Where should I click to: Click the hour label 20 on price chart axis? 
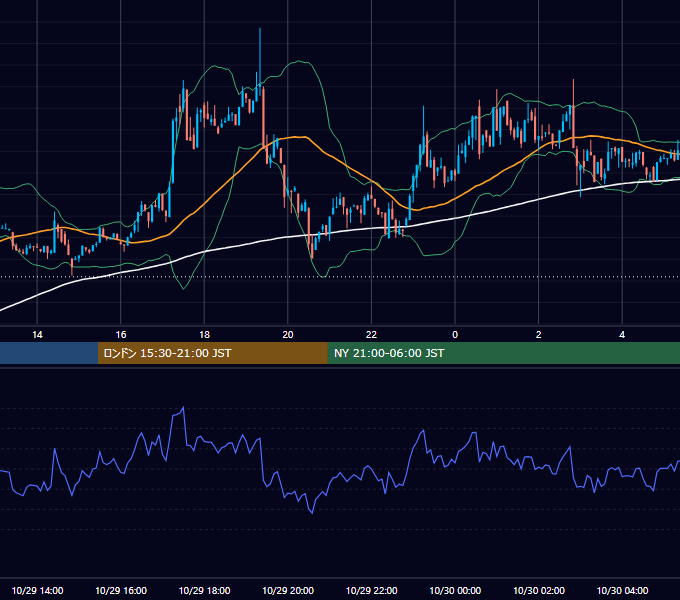click(288, 335)
